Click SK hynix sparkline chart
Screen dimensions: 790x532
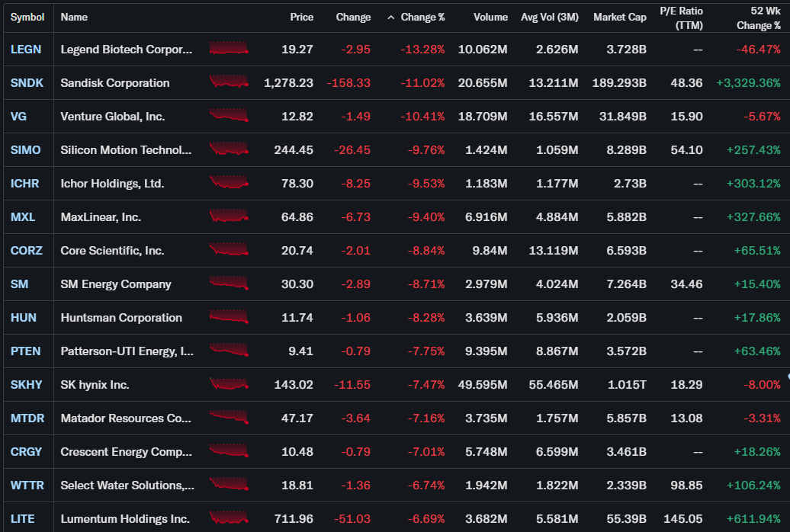229,383
